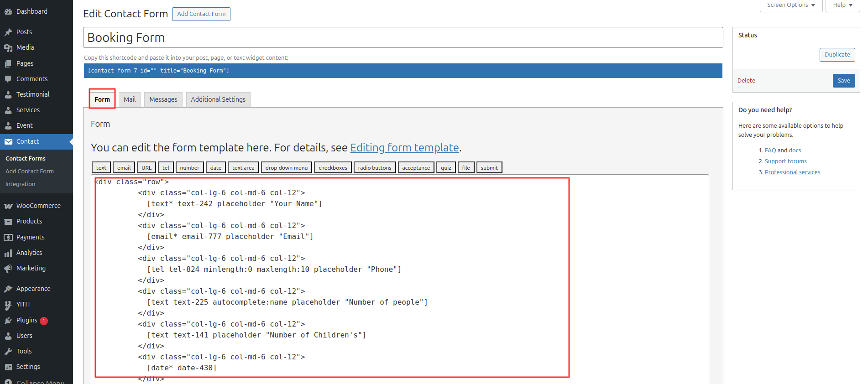Insert an acceptance checkbox tag
The width and height of the screenshot is (868, 384).
point(416,168)
